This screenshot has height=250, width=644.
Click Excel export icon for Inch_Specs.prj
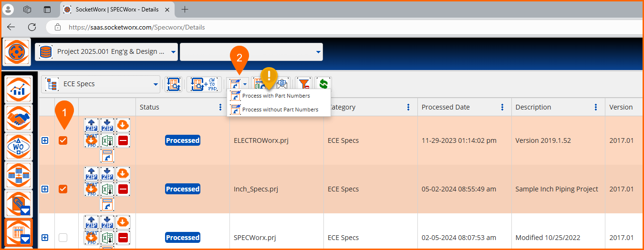tap(107, 190)
